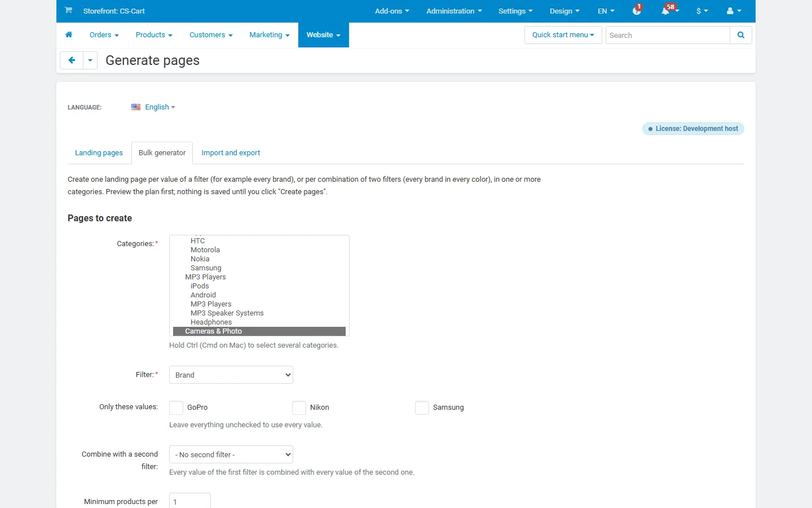Click the US flag language icon
The width and height of the screenshot is (812, 508).
(136, 107)
